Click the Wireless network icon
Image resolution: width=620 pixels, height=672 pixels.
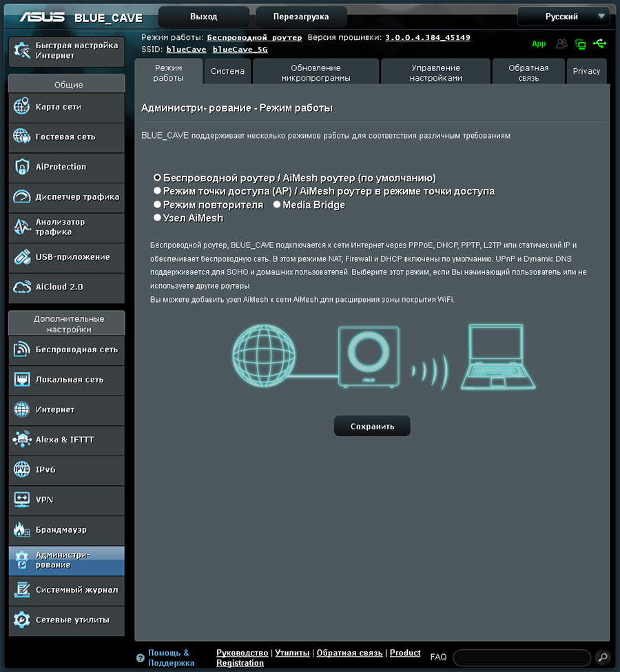click(21, 349)
